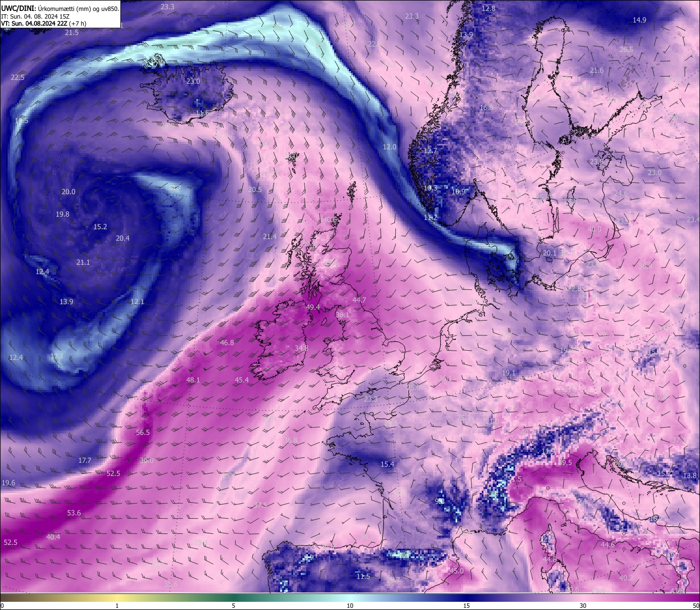This screenshot has height=610, width=700.
Task: Click the 10.9 value over southern Norway
Action: tap(458, 192)
